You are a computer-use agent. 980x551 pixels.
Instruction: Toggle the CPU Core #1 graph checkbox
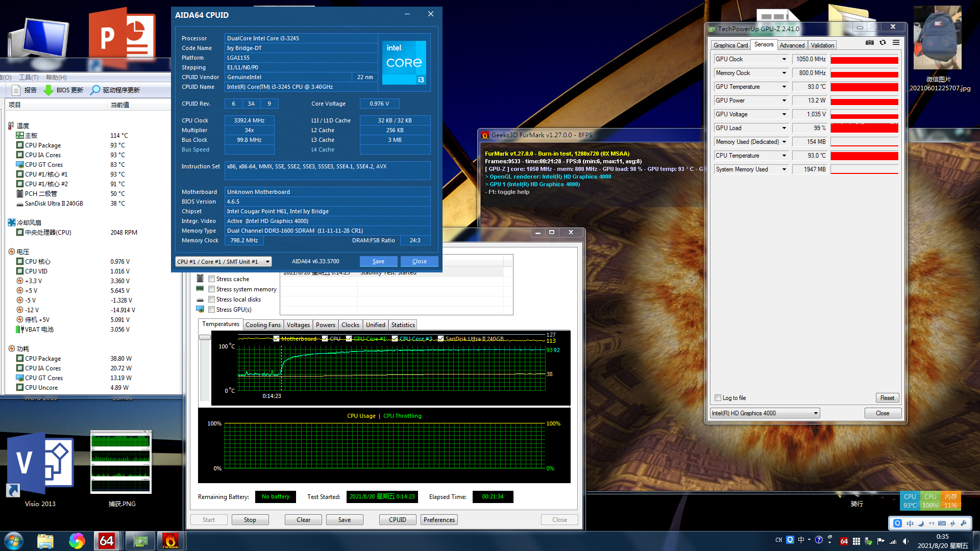(349, 339)
